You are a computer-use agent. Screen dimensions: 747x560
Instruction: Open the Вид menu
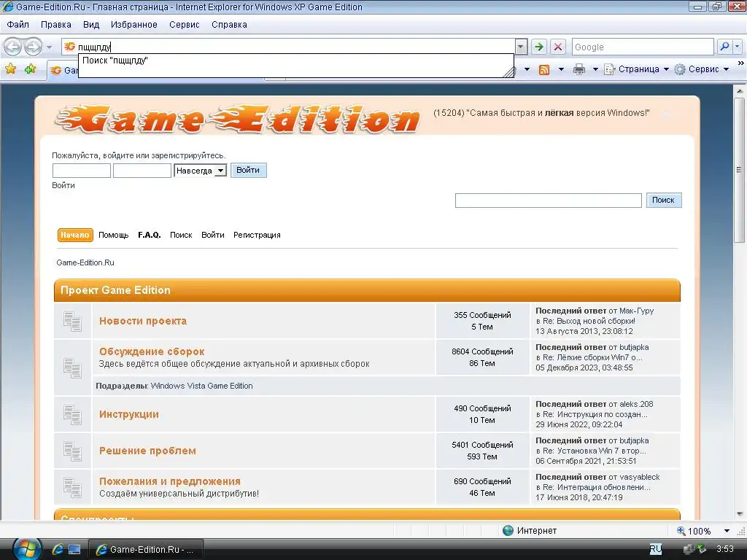tap(91, 25)
